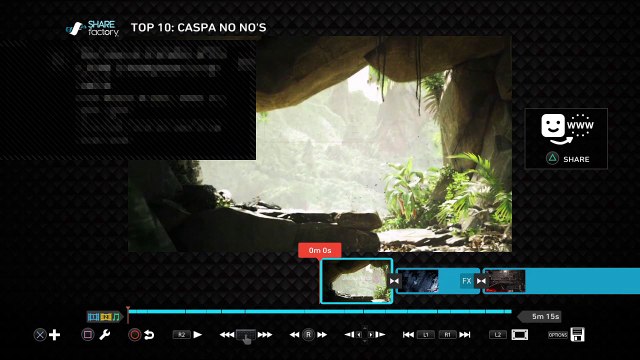Click the R stick icon
This screenshot has height=360, width=640.
tap(308, 335)
